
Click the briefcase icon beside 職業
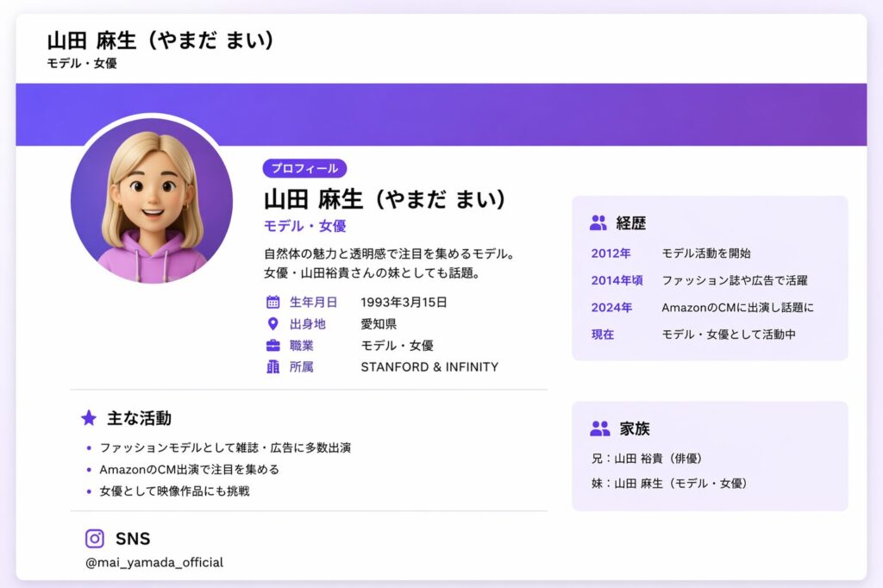coord(272,346)
